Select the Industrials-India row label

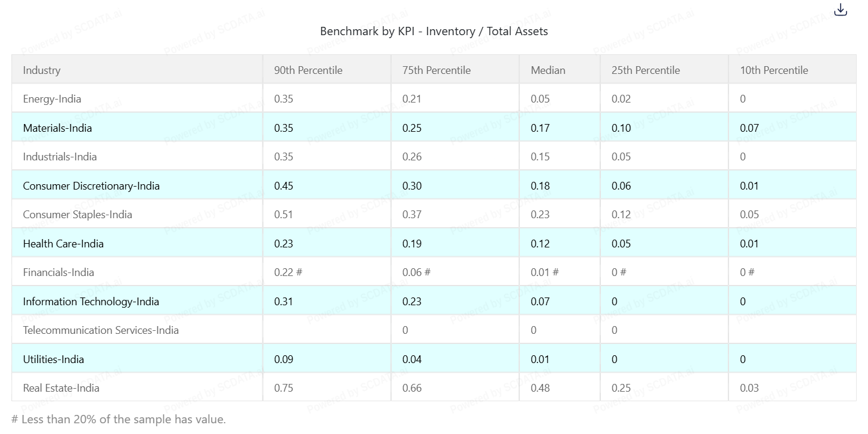click(x=60, y=157)
